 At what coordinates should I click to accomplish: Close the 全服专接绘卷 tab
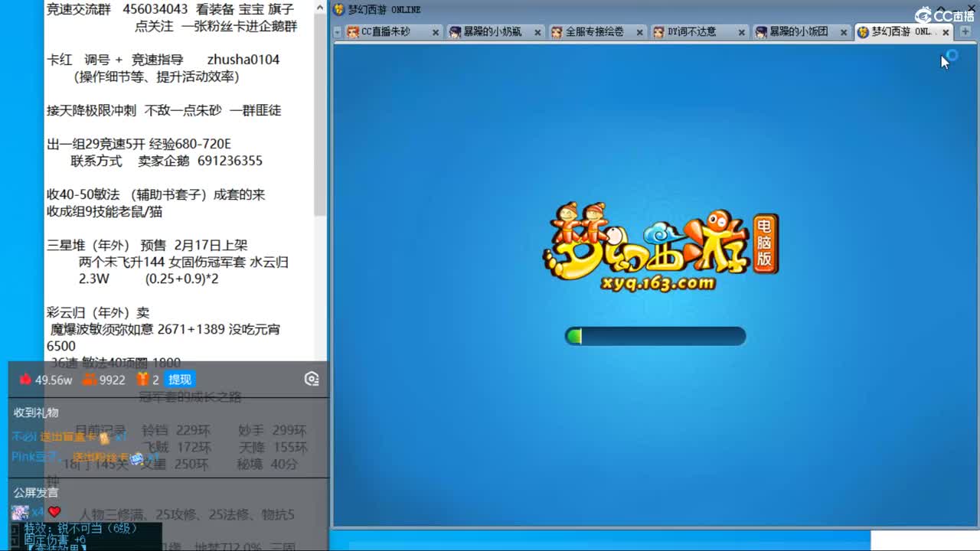(639, 32)
